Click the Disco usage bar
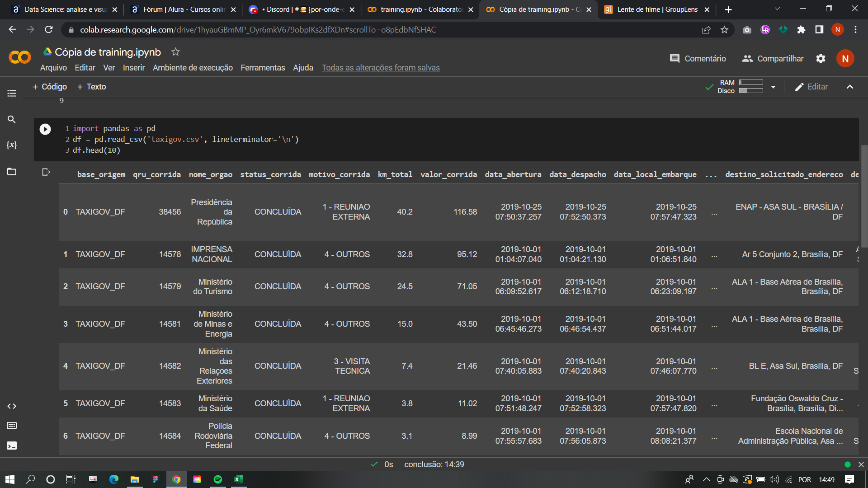Image resolution: width=868 pixels, height=488 pixels. click(x=751, y=91)
